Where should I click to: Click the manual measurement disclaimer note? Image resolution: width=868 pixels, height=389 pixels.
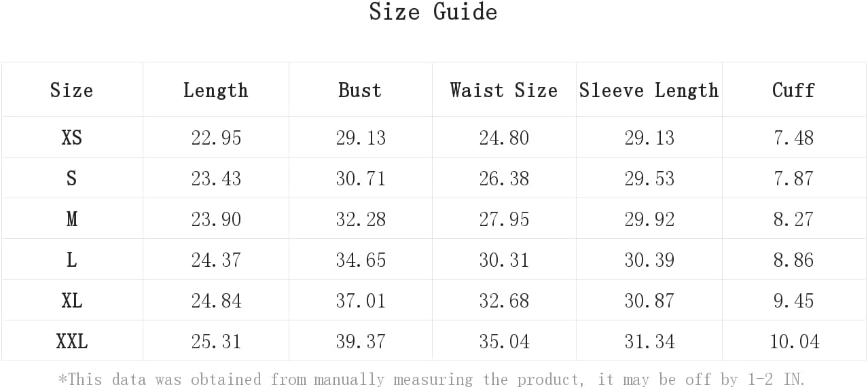coord(433,378)
